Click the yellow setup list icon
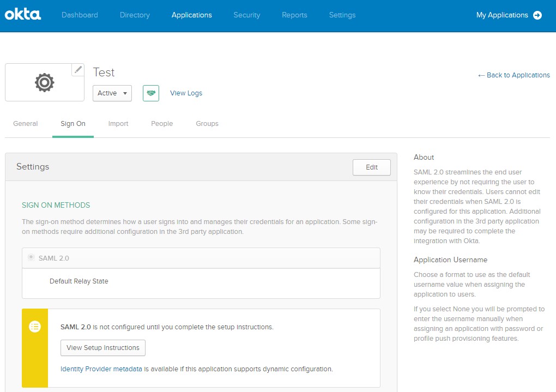The width and height of the screenshot is (556, 392). point(35,327)
